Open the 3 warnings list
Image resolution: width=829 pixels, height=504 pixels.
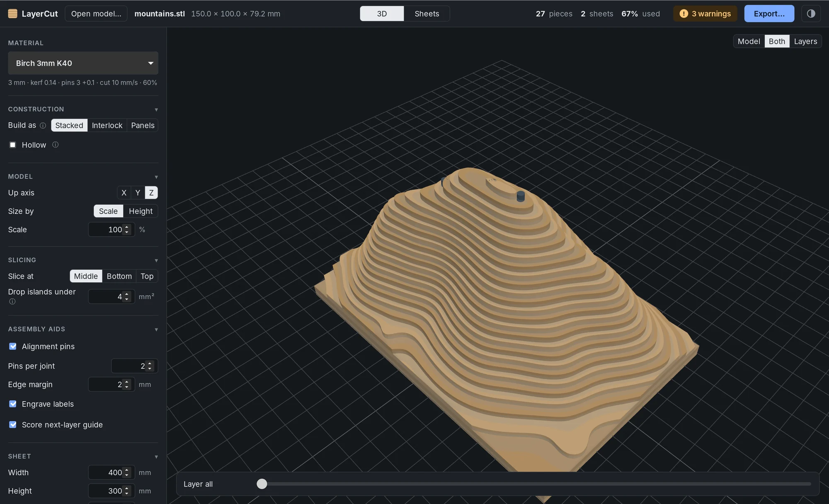[x=705, y=14]
